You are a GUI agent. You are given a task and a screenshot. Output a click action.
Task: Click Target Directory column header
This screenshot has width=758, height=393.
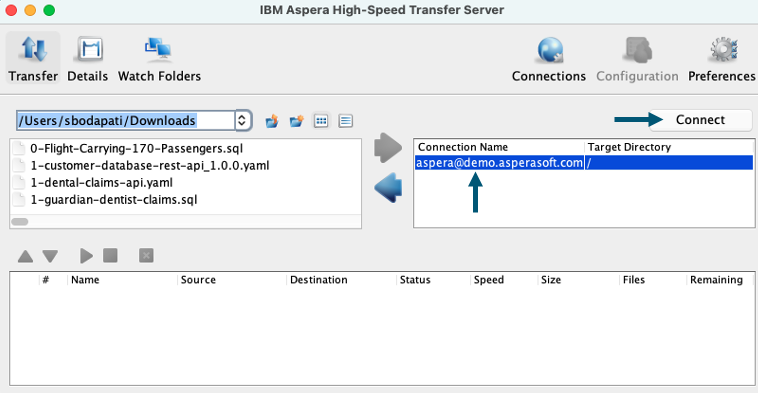[x=669, y=147]
